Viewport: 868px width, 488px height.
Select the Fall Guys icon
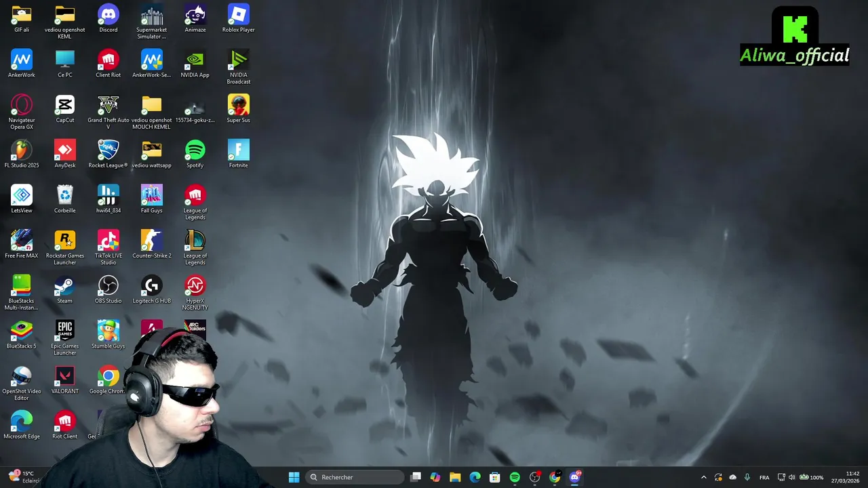click(152, 199)
